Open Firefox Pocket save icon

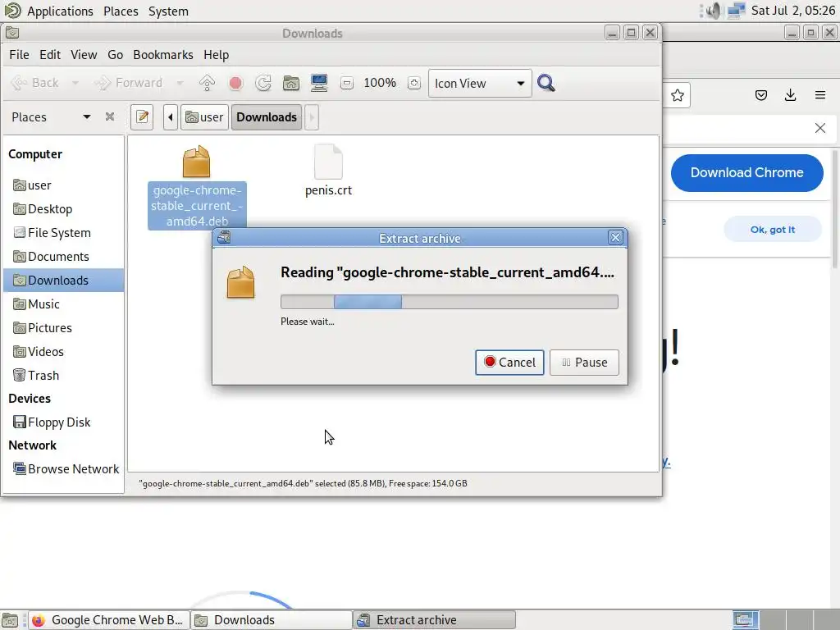coord(760,95)
